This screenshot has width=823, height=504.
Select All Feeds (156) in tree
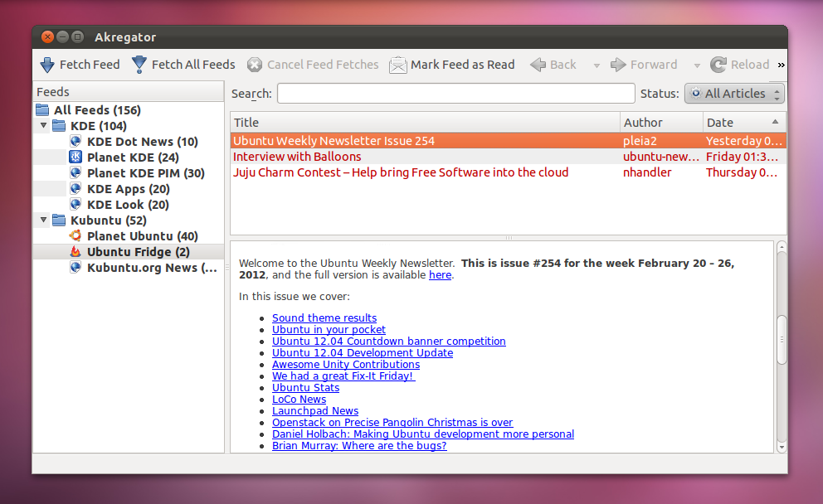97,110
